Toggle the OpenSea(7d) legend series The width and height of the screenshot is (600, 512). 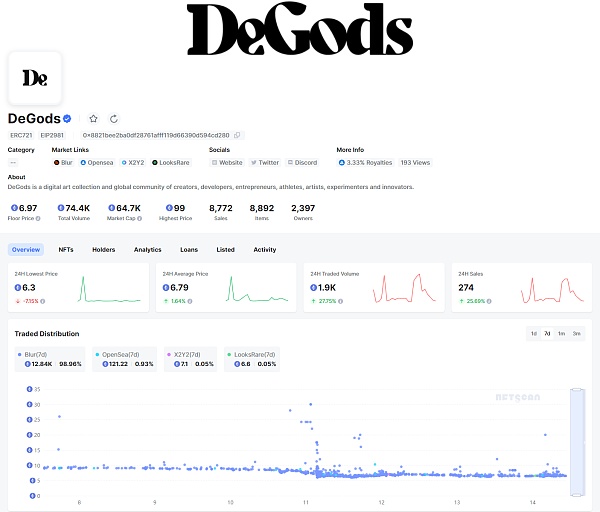[124, 359]
